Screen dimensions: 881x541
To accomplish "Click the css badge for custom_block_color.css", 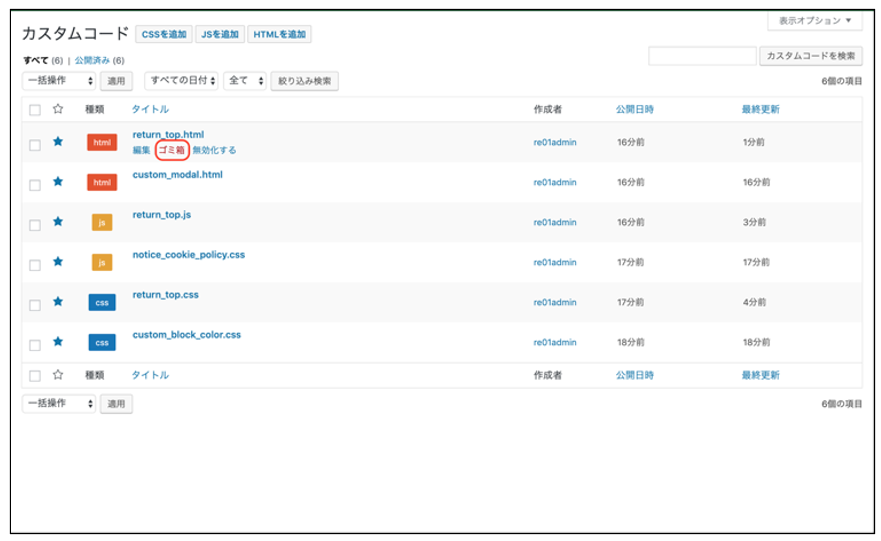I will pyautogui.click(x=102, y=342).
